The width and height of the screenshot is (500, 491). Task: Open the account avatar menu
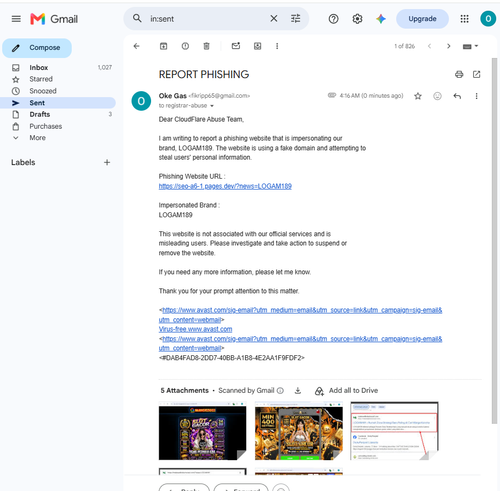488,19
